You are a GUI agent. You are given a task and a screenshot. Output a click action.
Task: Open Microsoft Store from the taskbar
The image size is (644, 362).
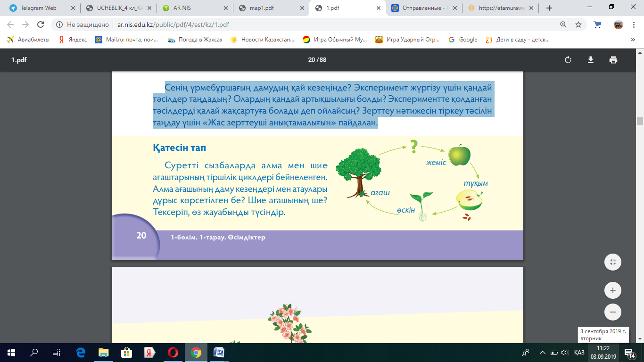click(x=126, y=353)
